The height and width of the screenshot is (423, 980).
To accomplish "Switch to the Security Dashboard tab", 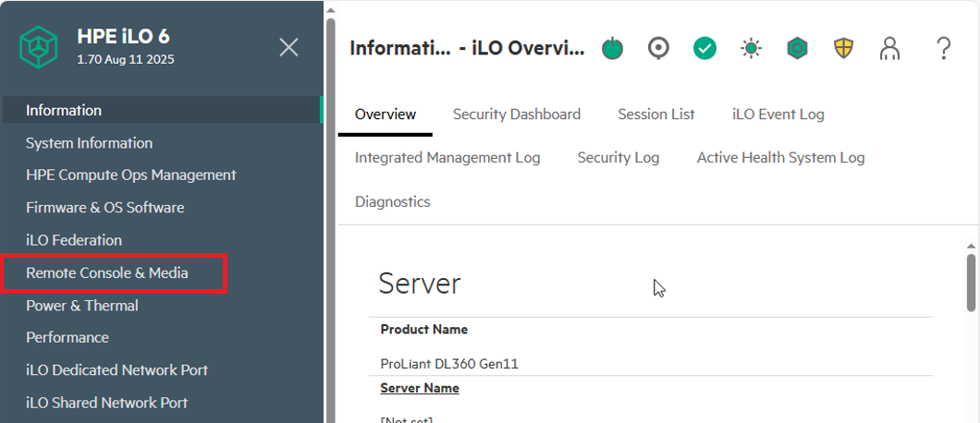I will (516, 115).
